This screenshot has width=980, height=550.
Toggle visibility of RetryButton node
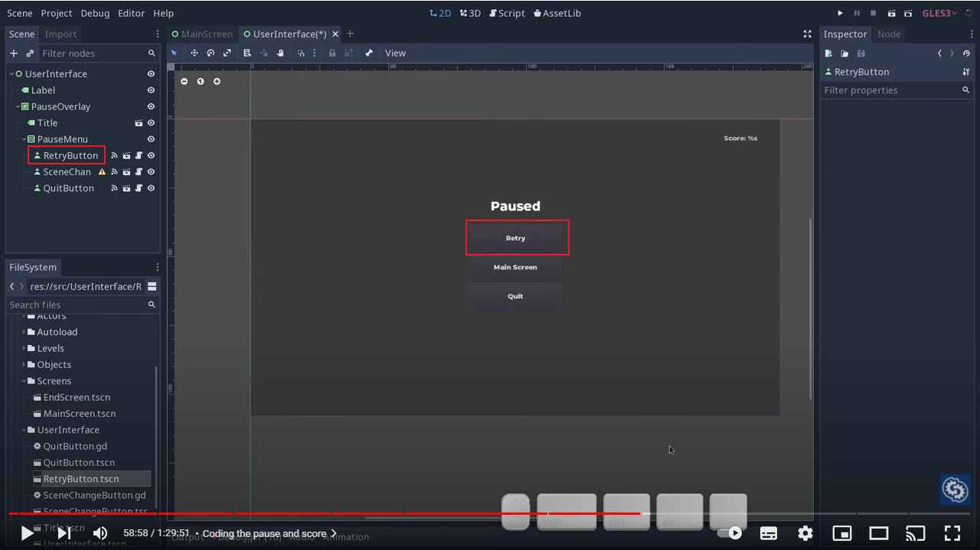click(x=151, y=155)
